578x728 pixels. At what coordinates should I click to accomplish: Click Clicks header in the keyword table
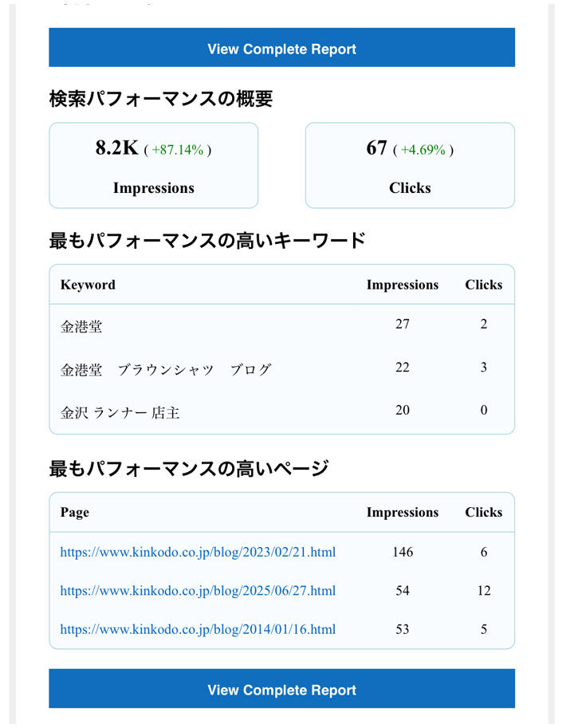(x=483, y=285)
